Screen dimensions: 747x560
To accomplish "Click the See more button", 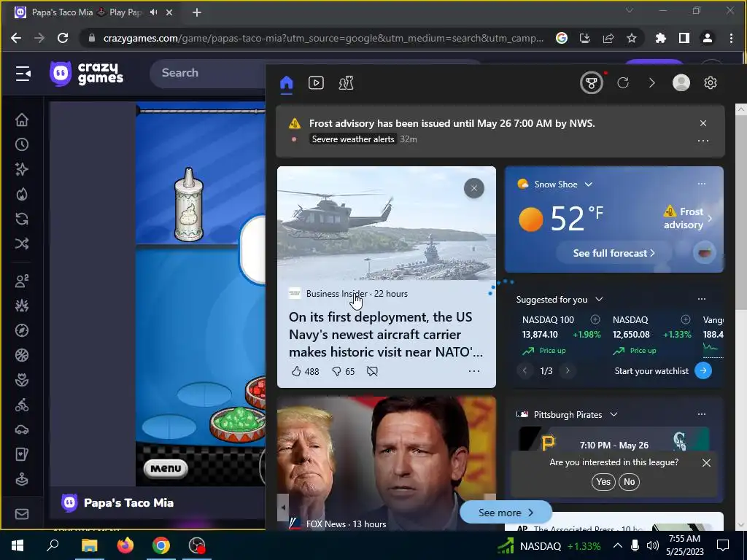I will 506,513.
